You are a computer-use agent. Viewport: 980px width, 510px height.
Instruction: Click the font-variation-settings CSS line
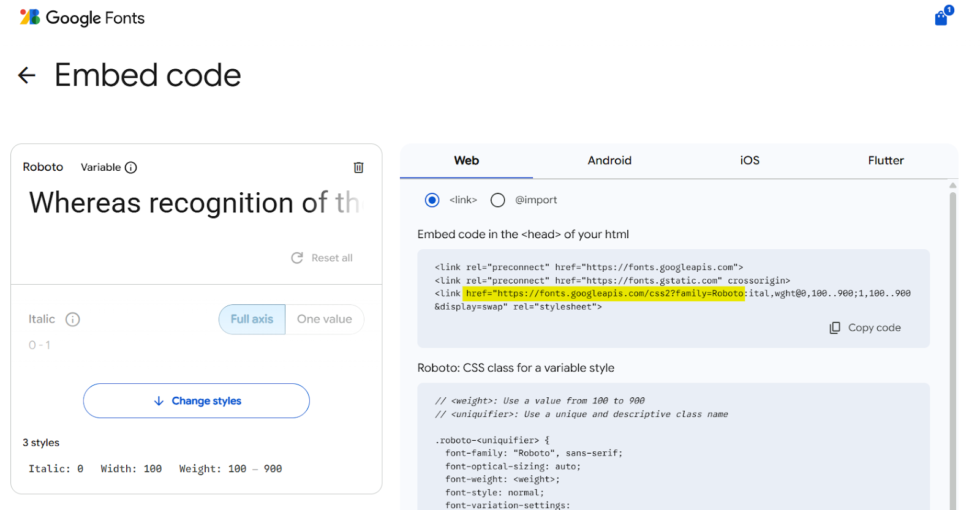click(x=508, y=505)
